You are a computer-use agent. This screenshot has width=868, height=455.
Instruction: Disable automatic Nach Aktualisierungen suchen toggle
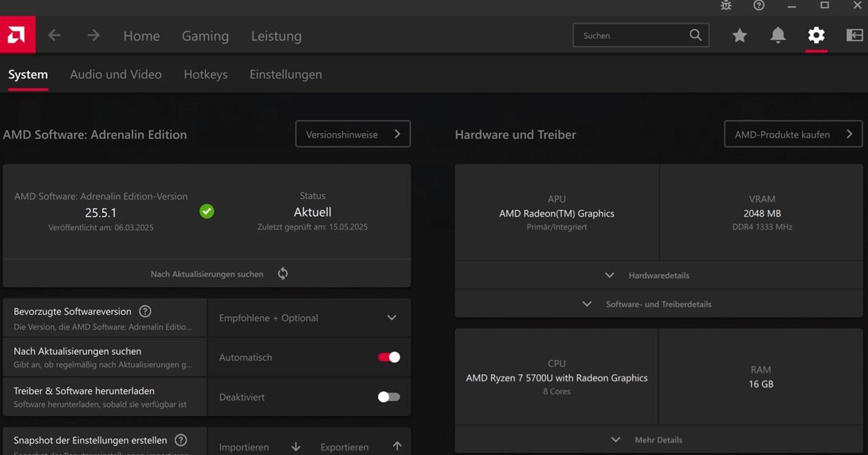(388, 357)
